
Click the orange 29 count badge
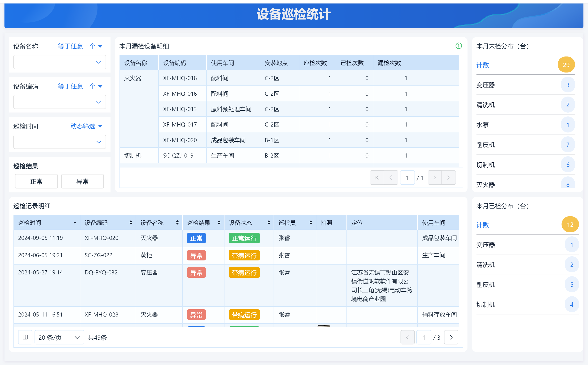point(566,65)
